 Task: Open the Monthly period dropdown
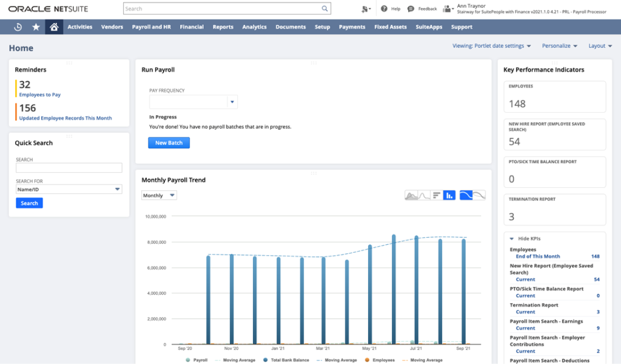(x=159, y=195)
